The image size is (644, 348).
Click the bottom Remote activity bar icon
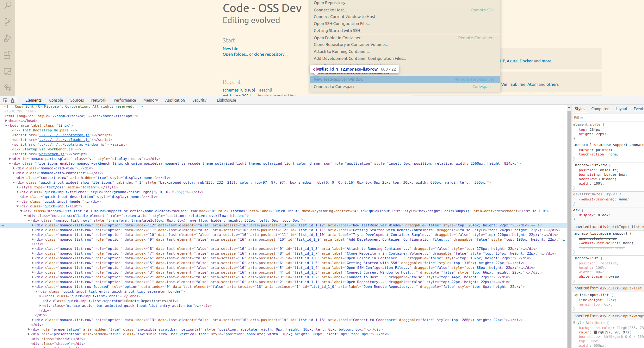click(x=8, y=88)
